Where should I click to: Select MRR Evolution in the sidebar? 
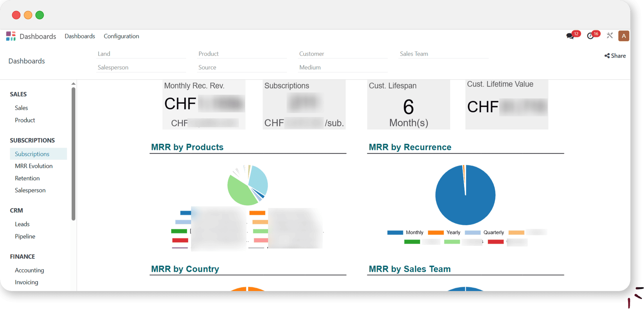tap(34, 166)
